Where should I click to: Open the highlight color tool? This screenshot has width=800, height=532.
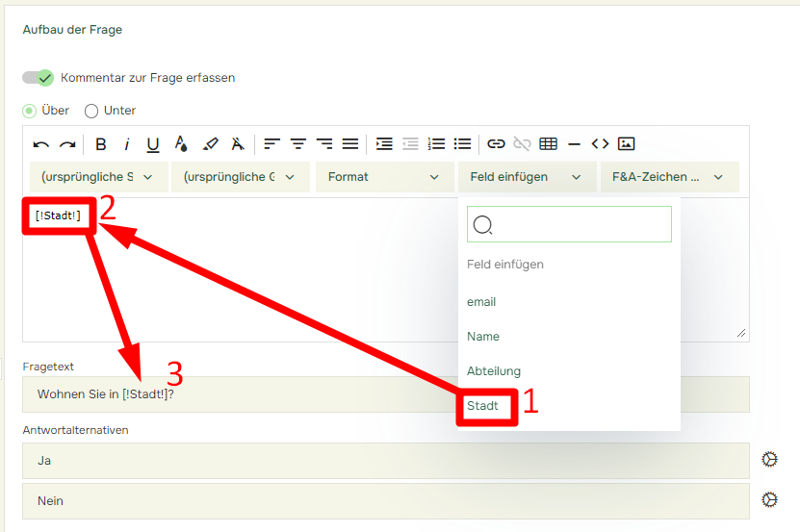(x=210, y=144)
